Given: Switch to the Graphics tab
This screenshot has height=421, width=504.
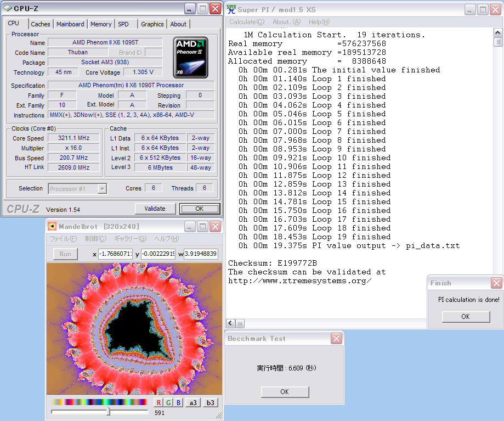Looking at the screenshot, I should [152, 24].
